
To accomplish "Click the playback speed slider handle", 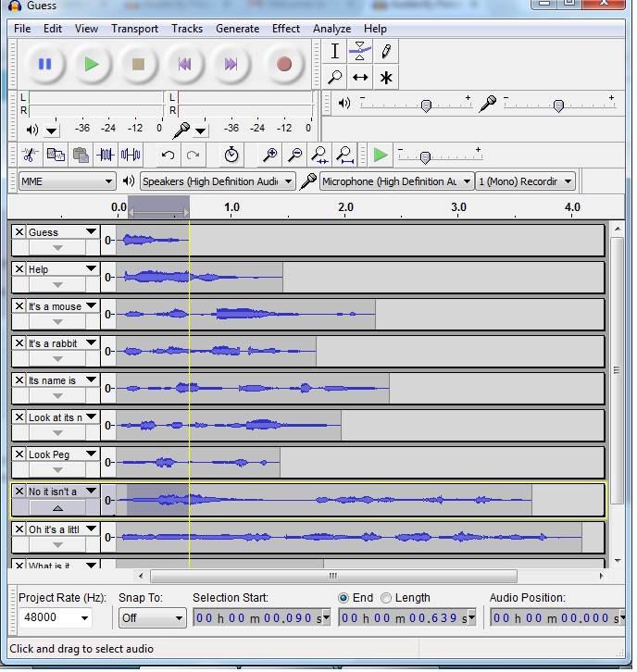I will [x=425, y=157].
